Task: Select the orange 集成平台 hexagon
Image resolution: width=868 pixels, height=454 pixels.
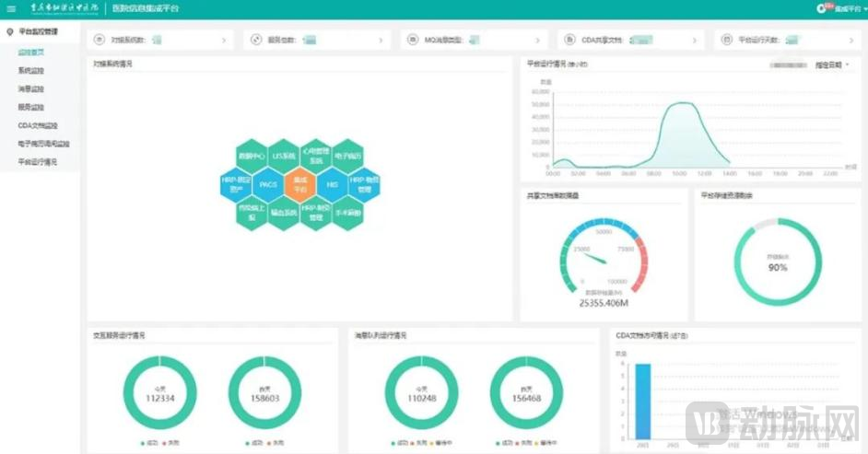Action: [x=300, y=184]
